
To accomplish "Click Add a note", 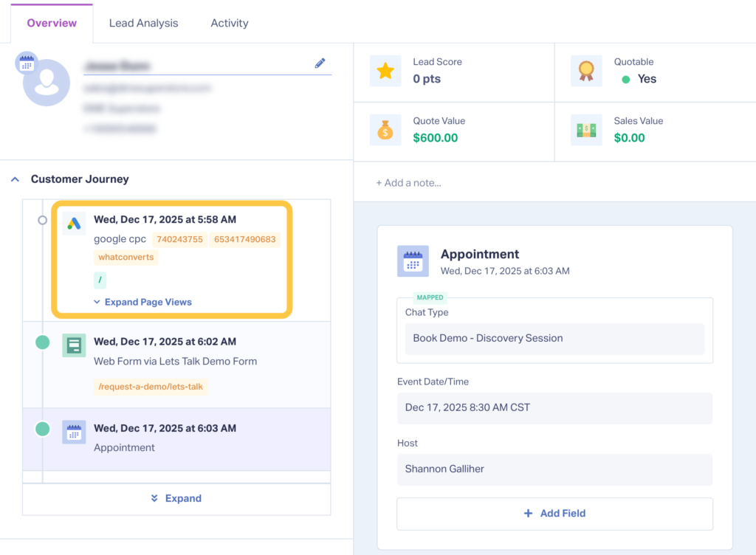I will 409,181.
